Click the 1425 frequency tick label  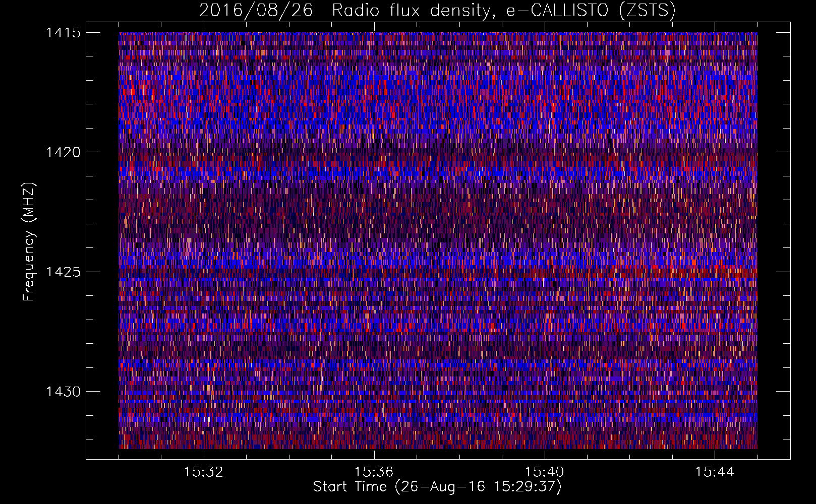63,272
